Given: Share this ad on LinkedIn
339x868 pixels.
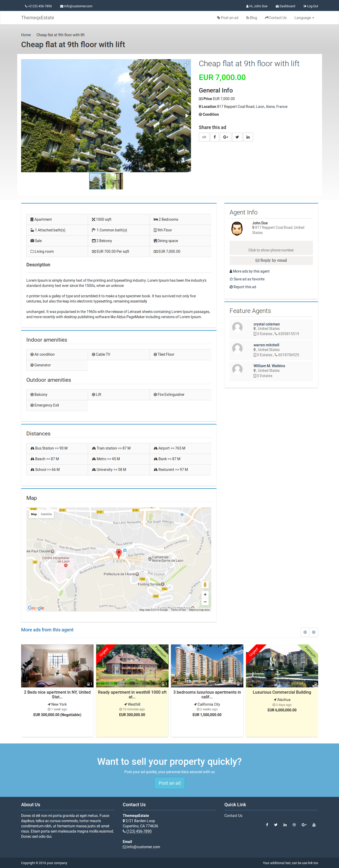Looking at the screenshot, I should [248, 137].
